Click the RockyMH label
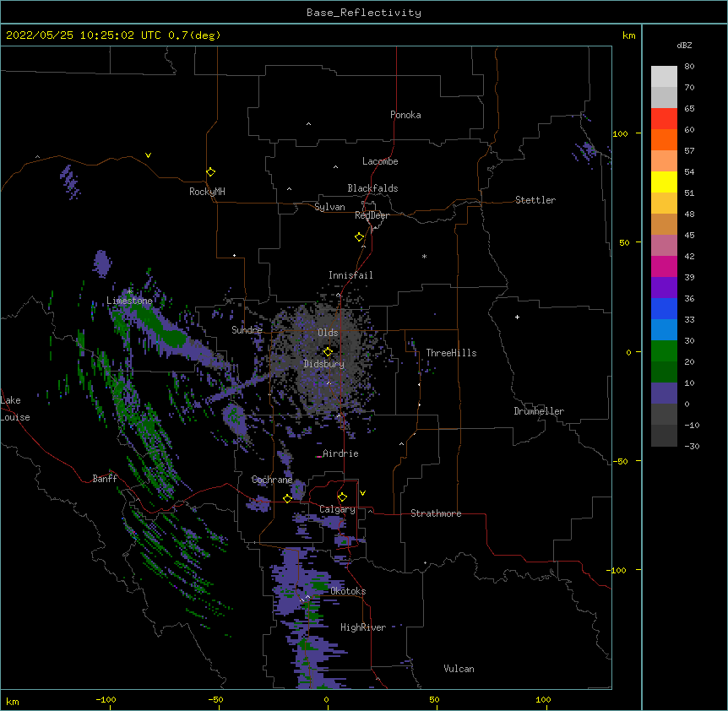Viewport: 728px width, 711px height. [x=207, y=192]
